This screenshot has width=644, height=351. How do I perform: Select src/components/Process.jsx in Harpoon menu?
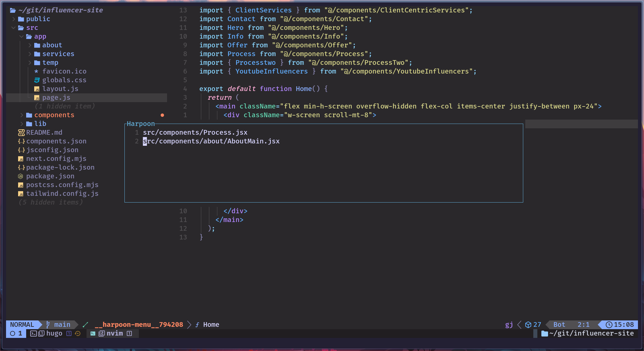point(195,133)
